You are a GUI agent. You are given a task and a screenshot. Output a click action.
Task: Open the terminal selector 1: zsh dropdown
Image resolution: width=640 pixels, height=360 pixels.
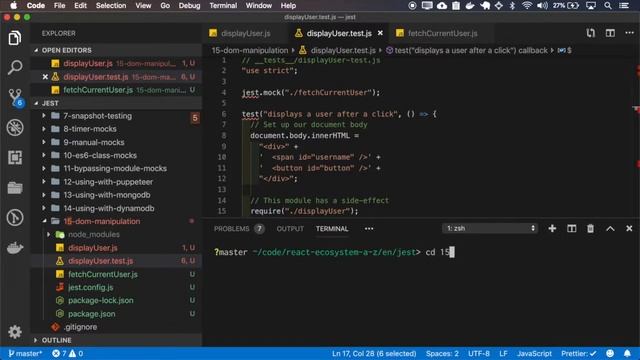[x=490, y=228]
